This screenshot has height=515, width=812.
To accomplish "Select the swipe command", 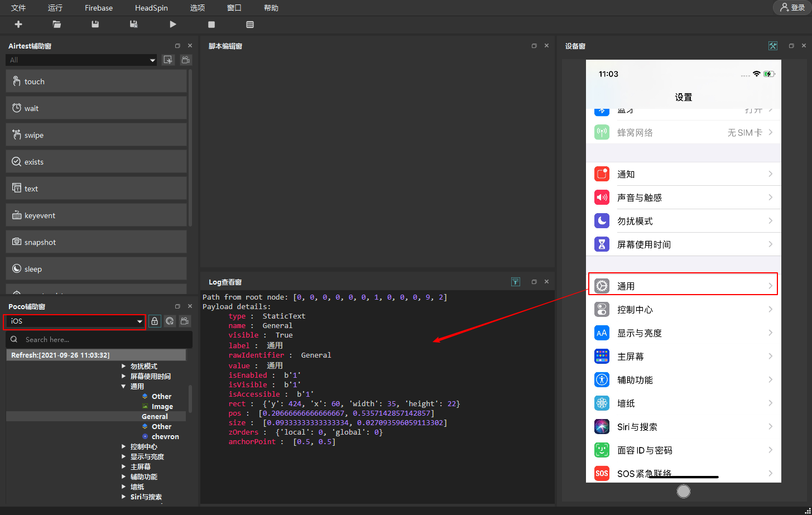I will [x=97, y=135].
